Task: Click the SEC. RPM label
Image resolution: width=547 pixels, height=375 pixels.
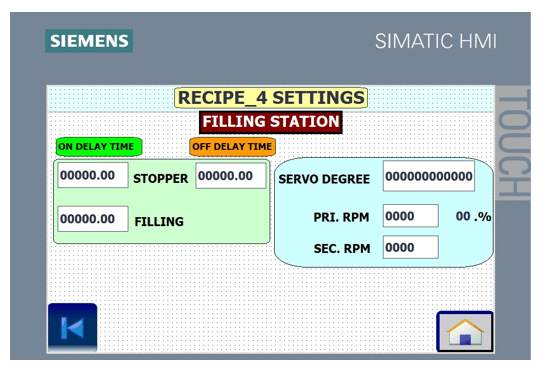Action: [x=342, y=249]
